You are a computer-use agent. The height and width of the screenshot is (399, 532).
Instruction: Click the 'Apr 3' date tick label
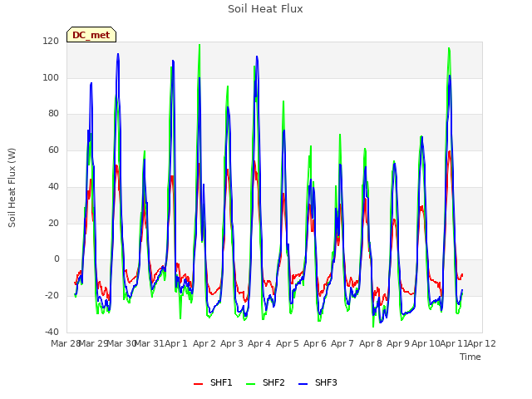click(x=232, y=343)
